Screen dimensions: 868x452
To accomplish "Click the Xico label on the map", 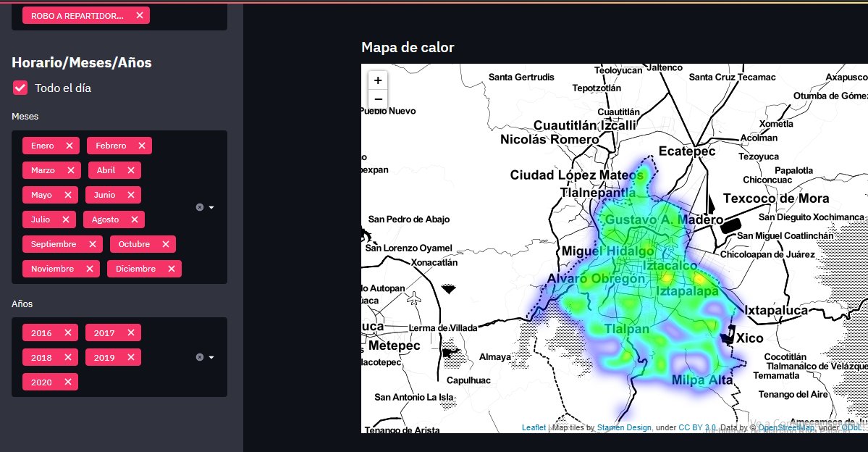I will click(749, 338).
